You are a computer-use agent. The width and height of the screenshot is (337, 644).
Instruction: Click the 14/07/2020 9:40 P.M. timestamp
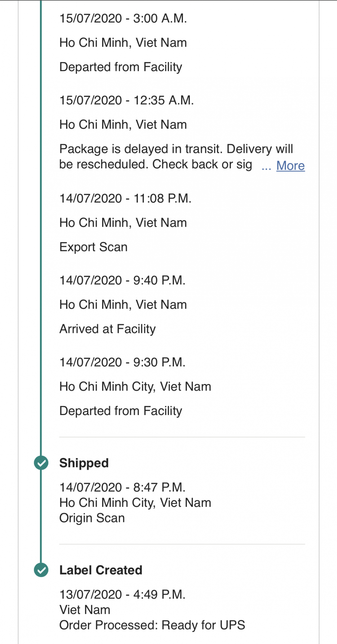[x=122, y=280]
